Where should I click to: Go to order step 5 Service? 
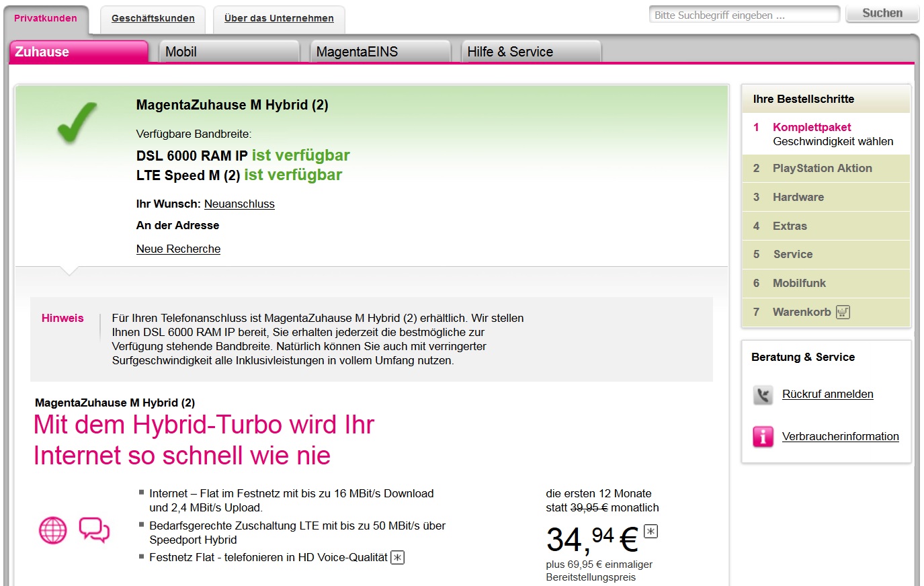tap(826, 255)
